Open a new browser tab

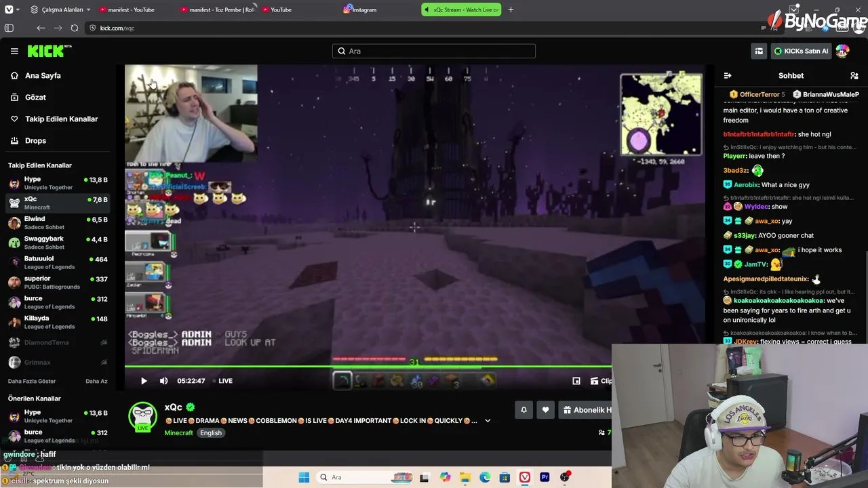(511, 9)
